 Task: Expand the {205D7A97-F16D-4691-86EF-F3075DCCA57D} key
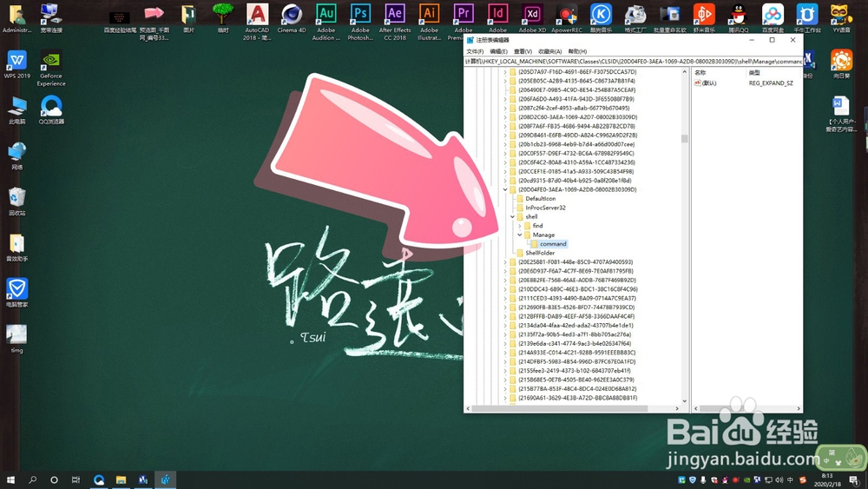(x=505, y=72)
